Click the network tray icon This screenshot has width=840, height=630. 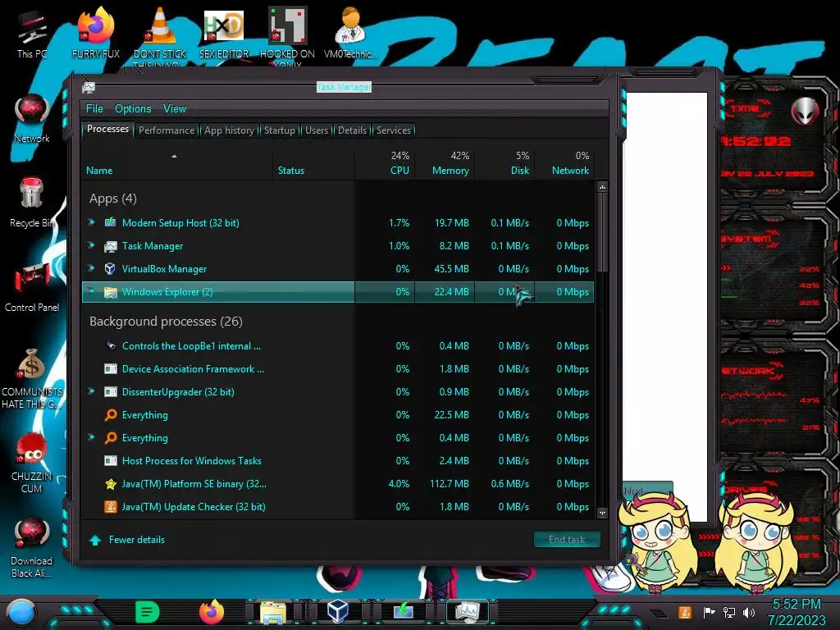click(x=728, y=612)
